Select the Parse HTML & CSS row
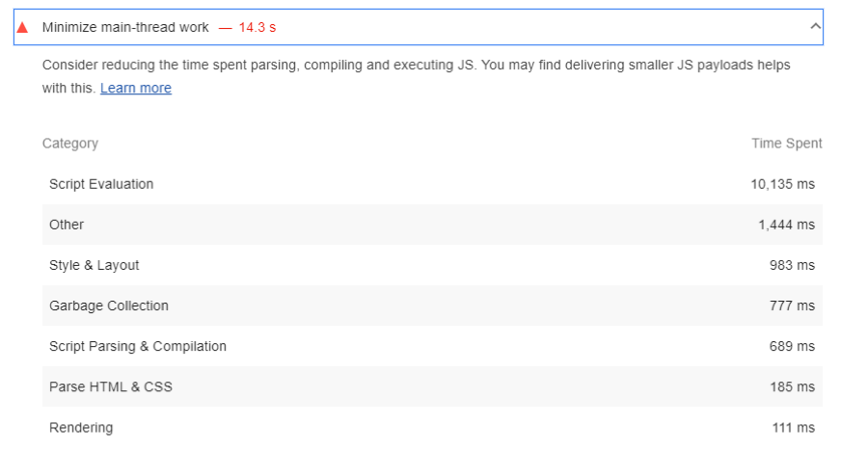The image size is (868, 452). pyautogui.click(x=111, y=386)
